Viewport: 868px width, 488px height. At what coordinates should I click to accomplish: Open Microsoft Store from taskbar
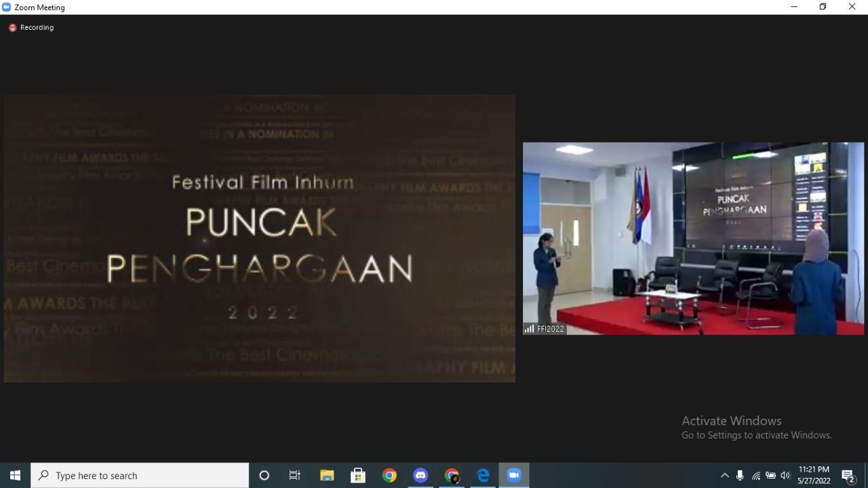coord(358,475)
